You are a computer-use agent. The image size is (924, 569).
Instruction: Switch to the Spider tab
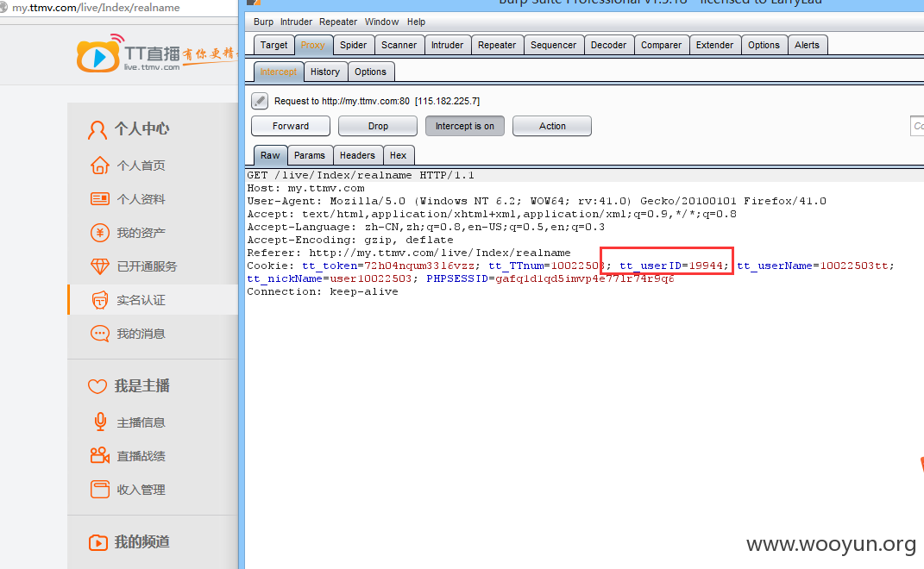click(x=353, y=45)
